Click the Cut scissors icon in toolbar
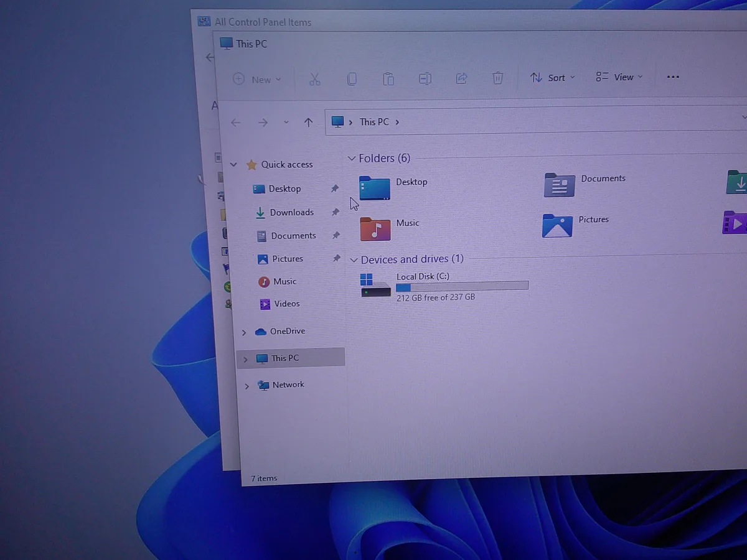Screen dimensions: 747x560 pyautogui.click(x=314, y=79)
